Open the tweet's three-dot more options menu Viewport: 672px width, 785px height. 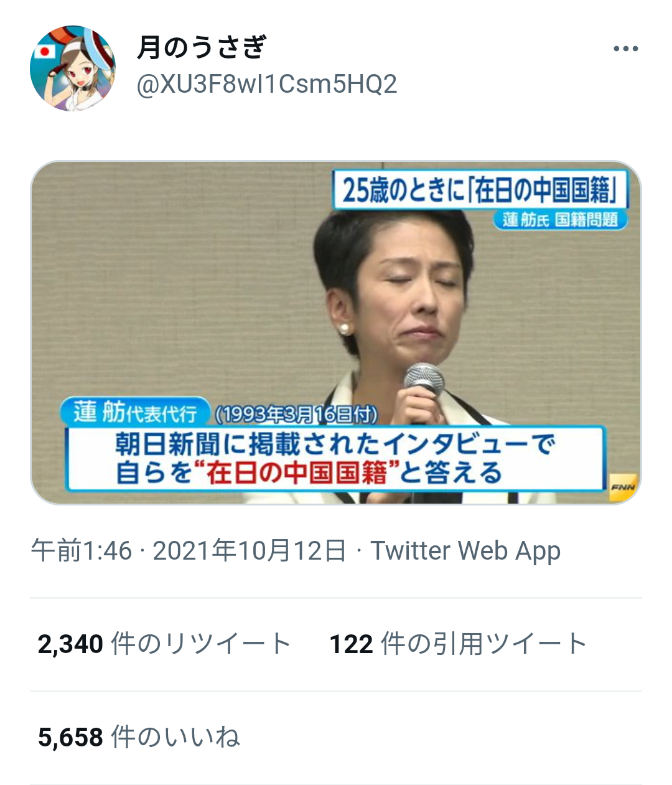[x=625, y=49]
